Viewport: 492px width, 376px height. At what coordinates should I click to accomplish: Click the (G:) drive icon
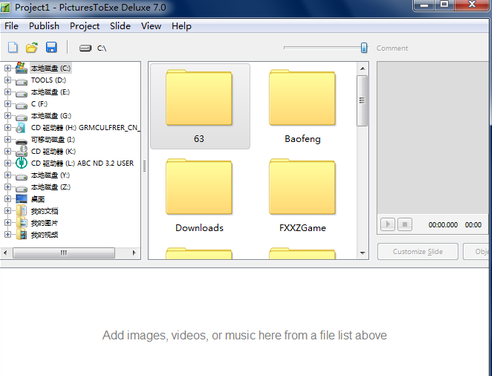(x=21, y=117)
